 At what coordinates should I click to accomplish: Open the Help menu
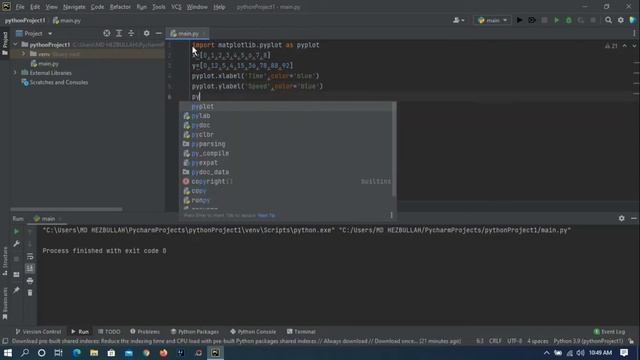tap(219, 7)
